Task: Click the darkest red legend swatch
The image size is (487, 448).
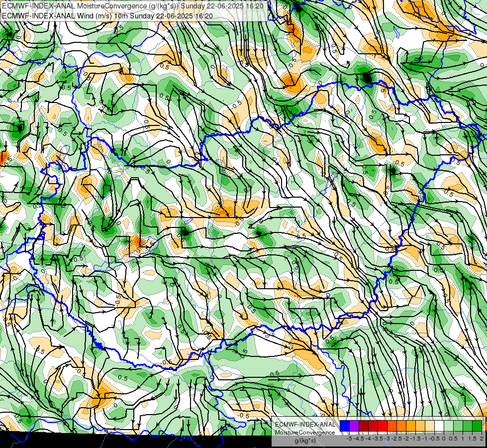Action: (364, 426)
